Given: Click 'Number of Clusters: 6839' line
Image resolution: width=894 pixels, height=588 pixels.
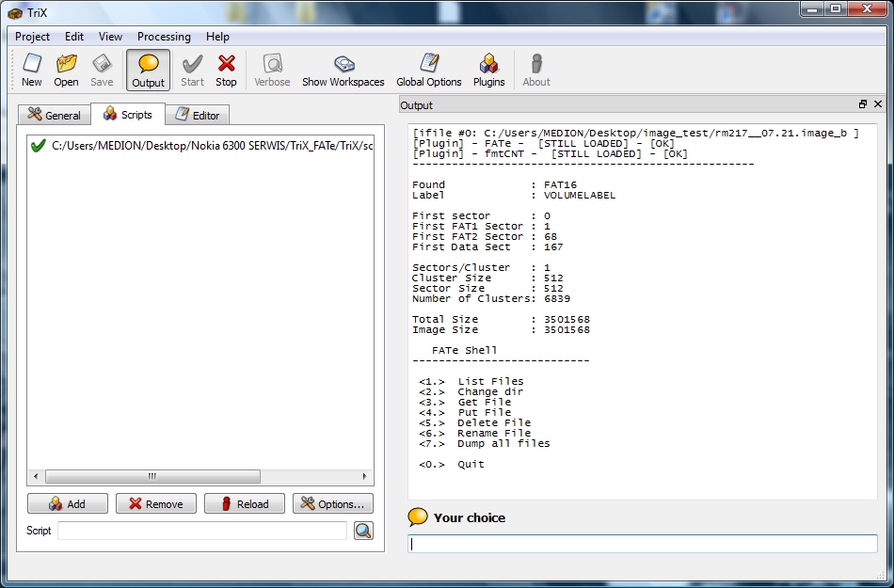Looking at the screenshot, I should pyautogui.click(x=491, y=298).
